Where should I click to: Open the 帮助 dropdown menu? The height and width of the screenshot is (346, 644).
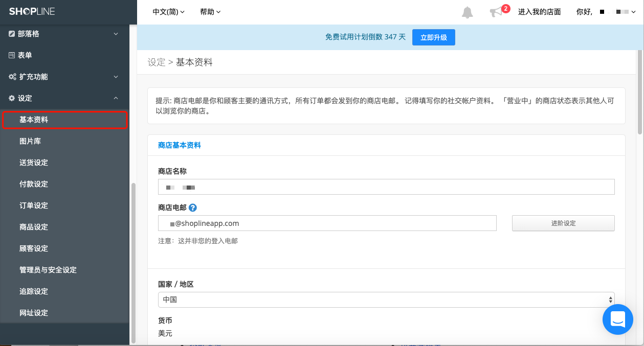tap(210, 12)
